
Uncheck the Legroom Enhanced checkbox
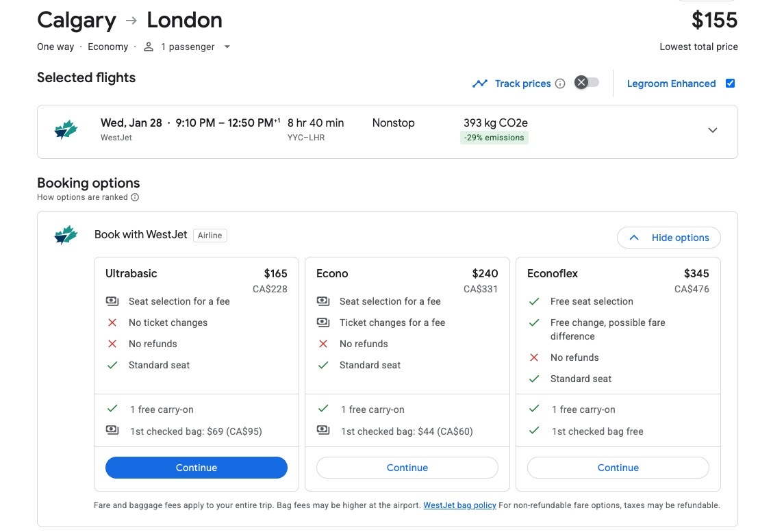pos(730,83)
